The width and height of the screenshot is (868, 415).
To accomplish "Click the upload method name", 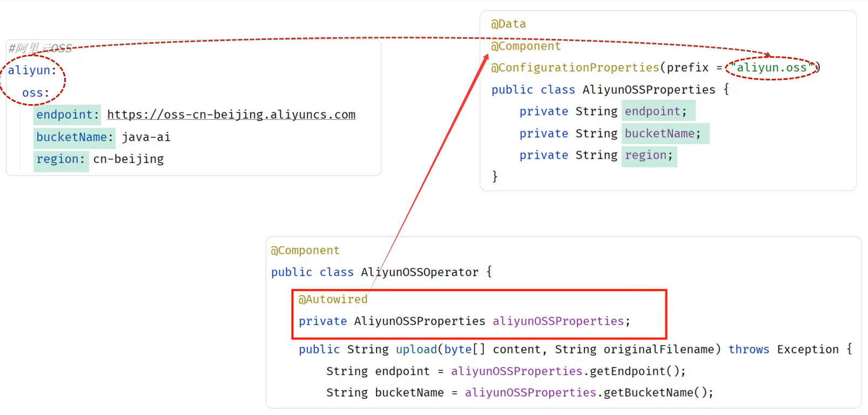I will pyautogui.click(x=416, y=350).
